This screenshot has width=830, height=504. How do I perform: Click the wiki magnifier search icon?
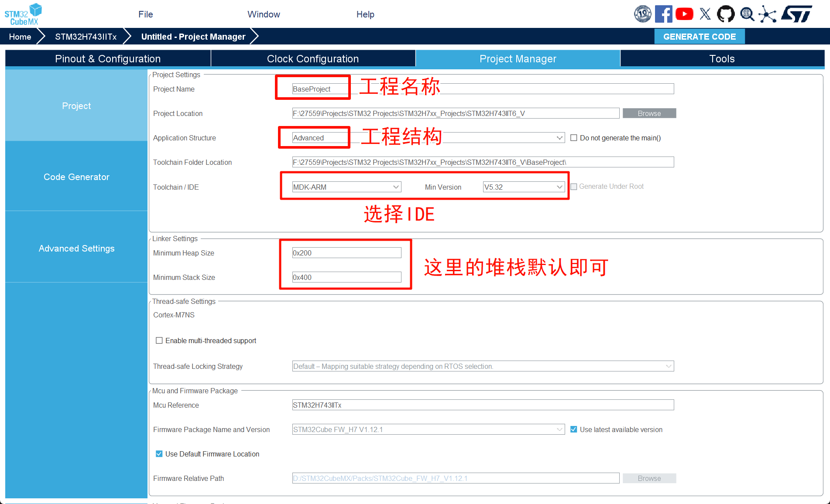coord(747,14)
